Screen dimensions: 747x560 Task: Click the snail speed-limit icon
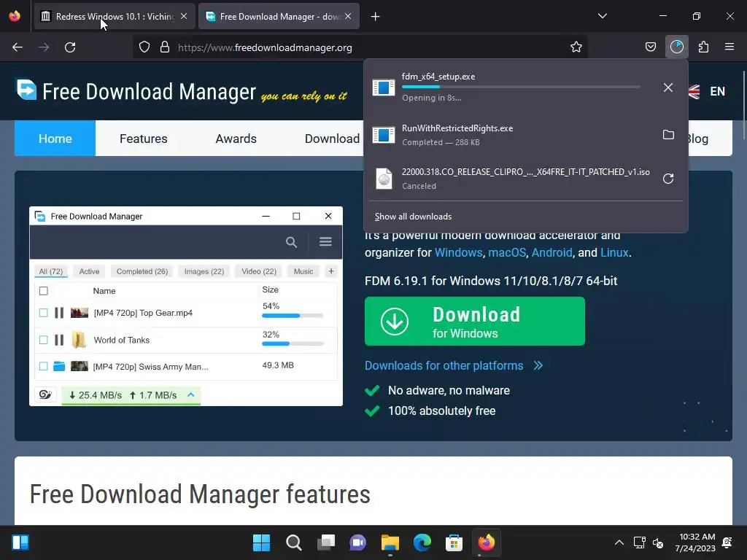[45, 394]
